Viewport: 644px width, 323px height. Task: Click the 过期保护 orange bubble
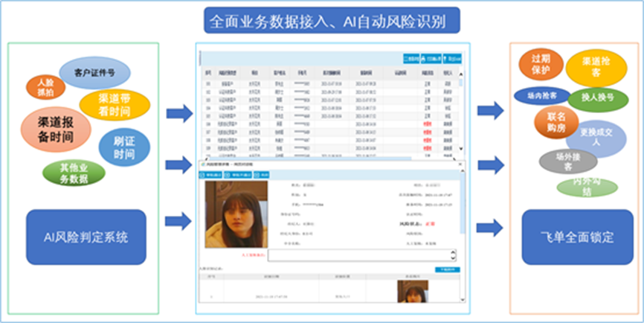(535, 65)
